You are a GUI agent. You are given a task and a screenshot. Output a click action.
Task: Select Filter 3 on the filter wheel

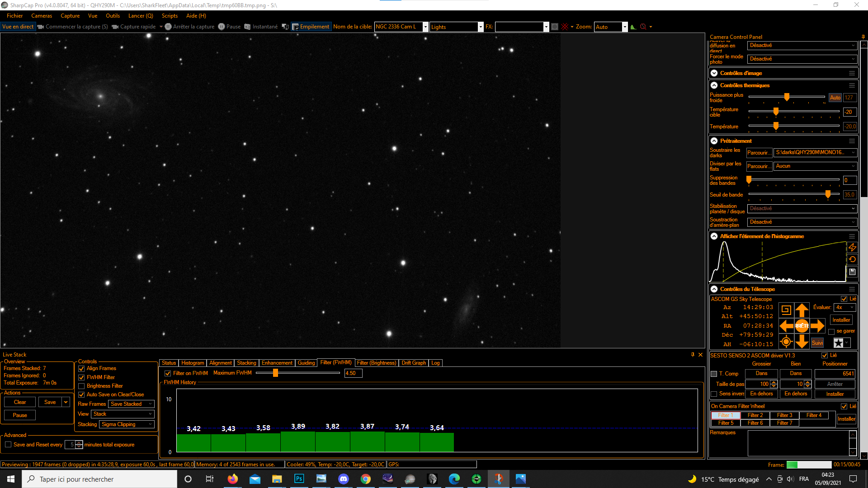click(x=784, y=415)
